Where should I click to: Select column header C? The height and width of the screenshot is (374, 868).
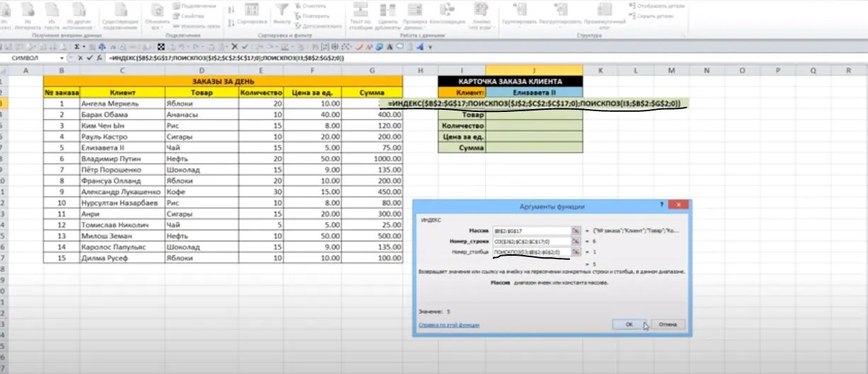(122, 71)
